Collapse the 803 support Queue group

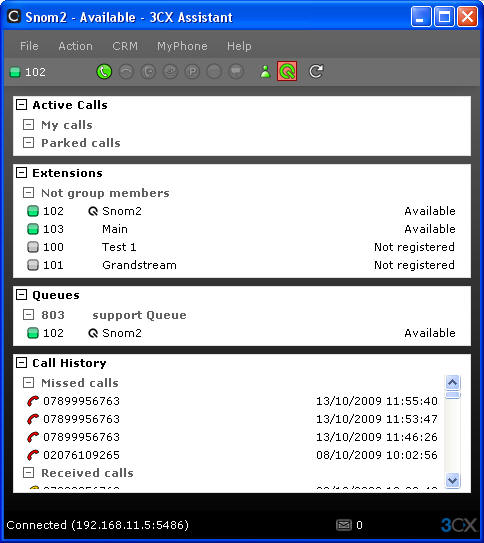pyautogui.click(x=28, y=315)
